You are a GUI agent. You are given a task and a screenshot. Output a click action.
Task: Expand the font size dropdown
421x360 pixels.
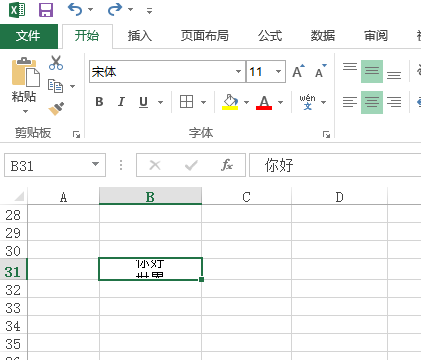[x=278, y=72]
